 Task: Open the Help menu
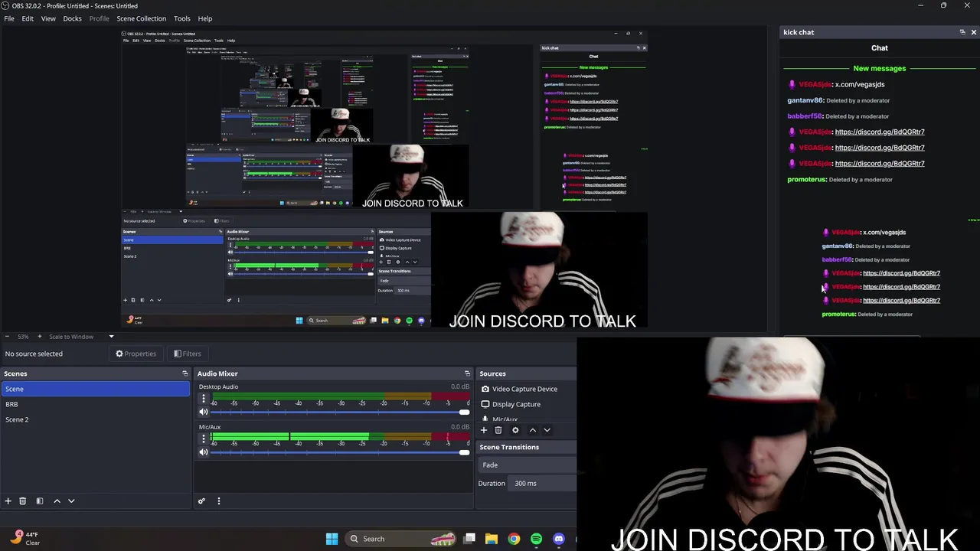[x=205, y=18]
